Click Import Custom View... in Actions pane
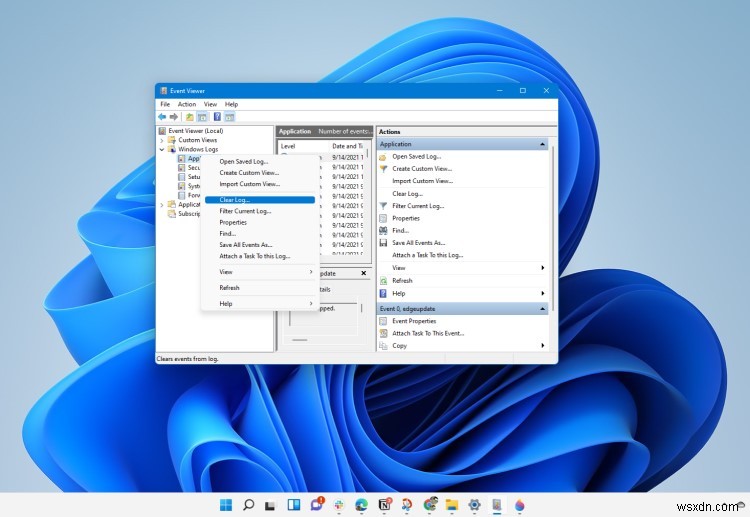Viewport: 750px width, 517px height. pyautogui.click(x=422, y=181)
